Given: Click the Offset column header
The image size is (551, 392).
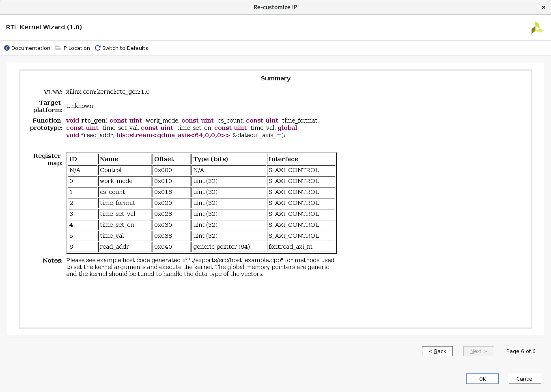Looking at the screenshot, I should 171,159.
